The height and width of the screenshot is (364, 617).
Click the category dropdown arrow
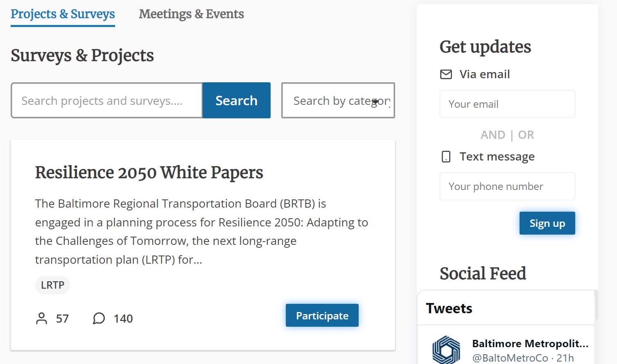tap(375, 101)
